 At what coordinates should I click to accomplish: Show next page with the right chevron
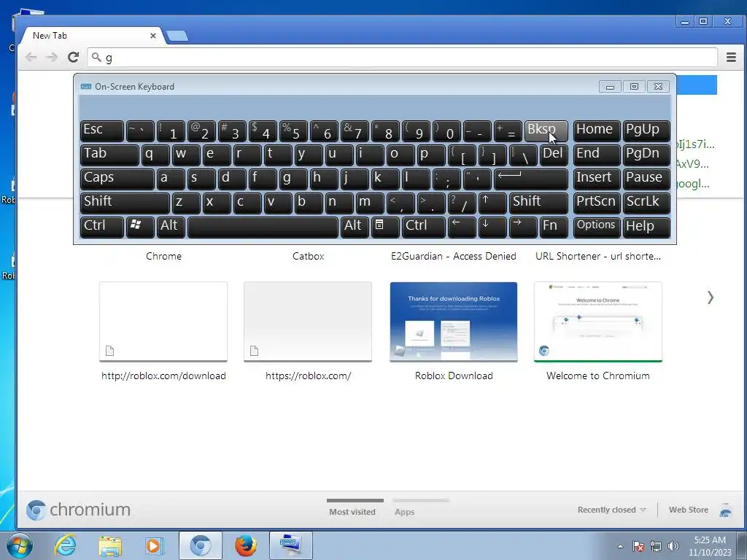pos(711,297)
